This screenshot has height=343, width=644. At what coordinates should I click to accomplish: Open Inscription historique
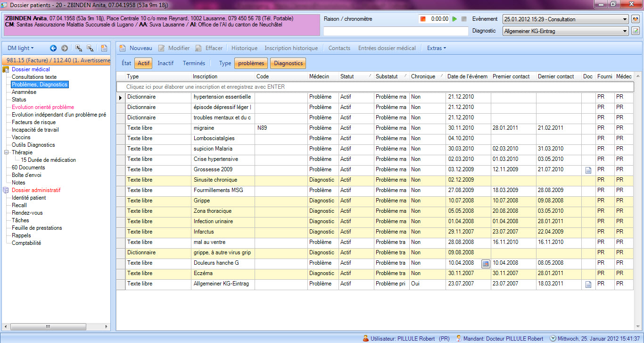point(291,48)
